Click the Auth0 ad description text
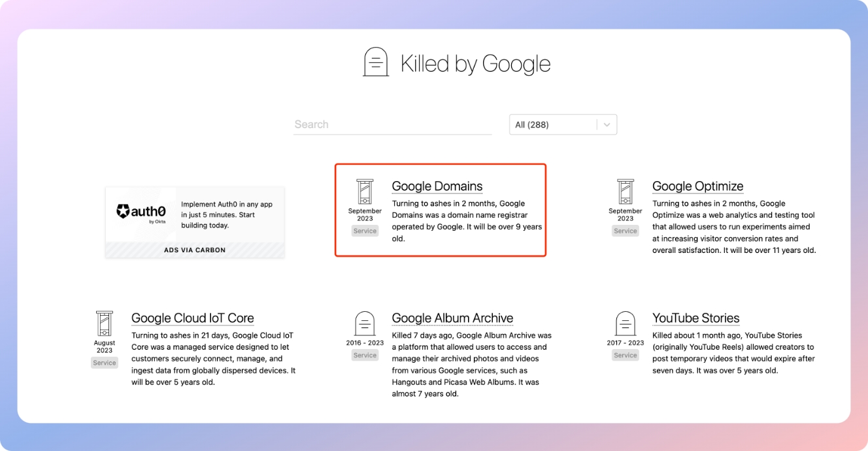 [227, 214]
